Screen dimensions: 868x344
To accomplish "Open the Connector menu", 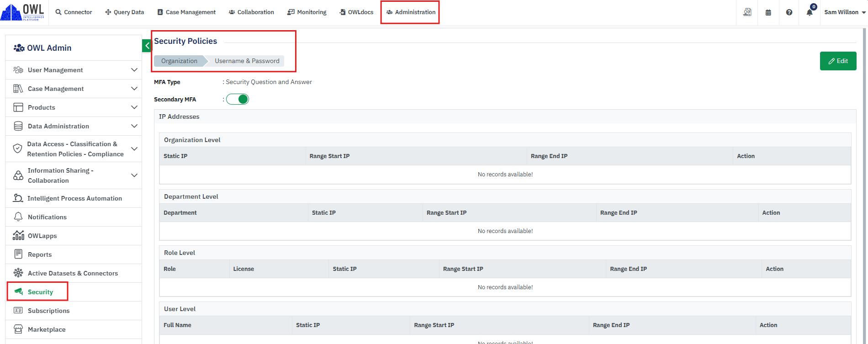I will point(74,12).
